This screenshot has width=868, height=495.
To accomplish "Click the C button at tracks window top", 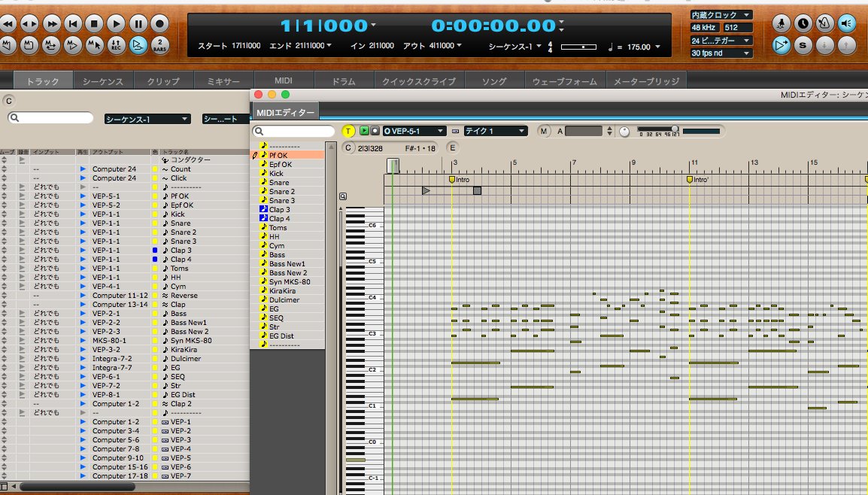I will tap(8, 101).
